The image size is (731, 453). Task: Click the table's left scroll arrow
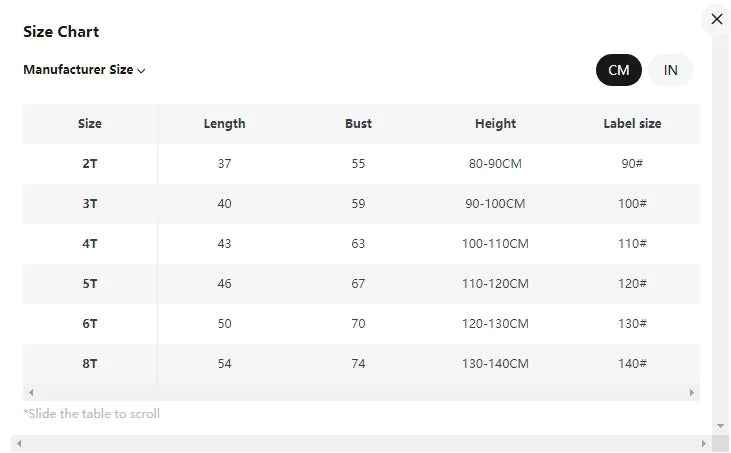pos(31,393)
